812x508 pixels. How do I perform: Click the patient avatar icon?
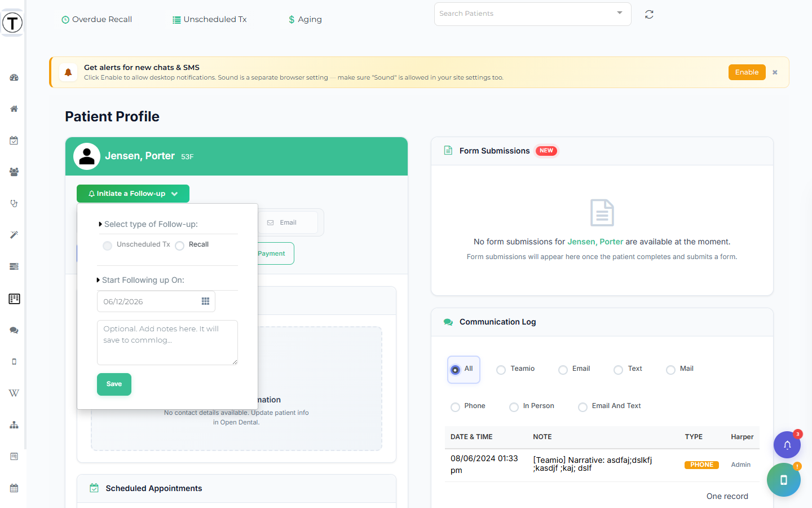click(x=87, y=156)
